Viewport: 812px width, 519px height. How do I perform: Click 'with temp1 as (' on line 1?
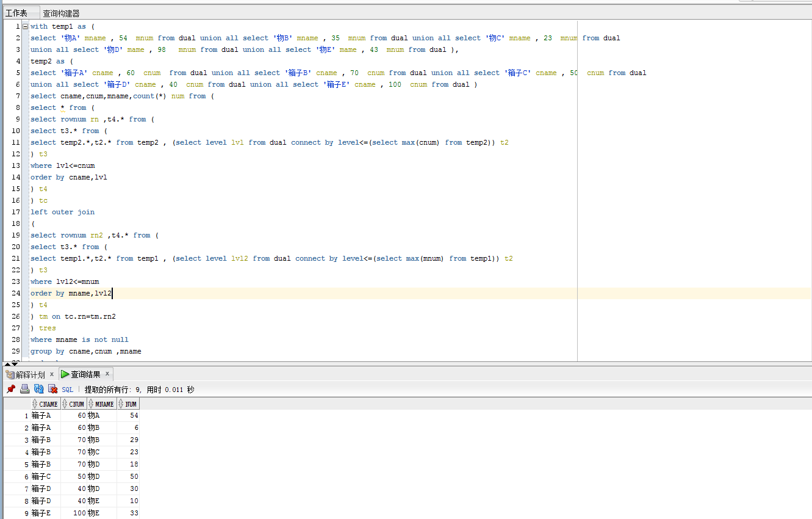click(x=62, y=26)
